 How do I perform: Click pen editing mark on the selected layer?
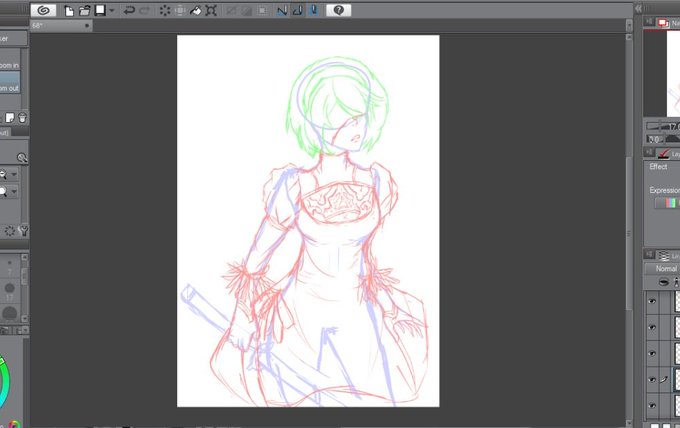pyautogui.click(x=664, y=379)
